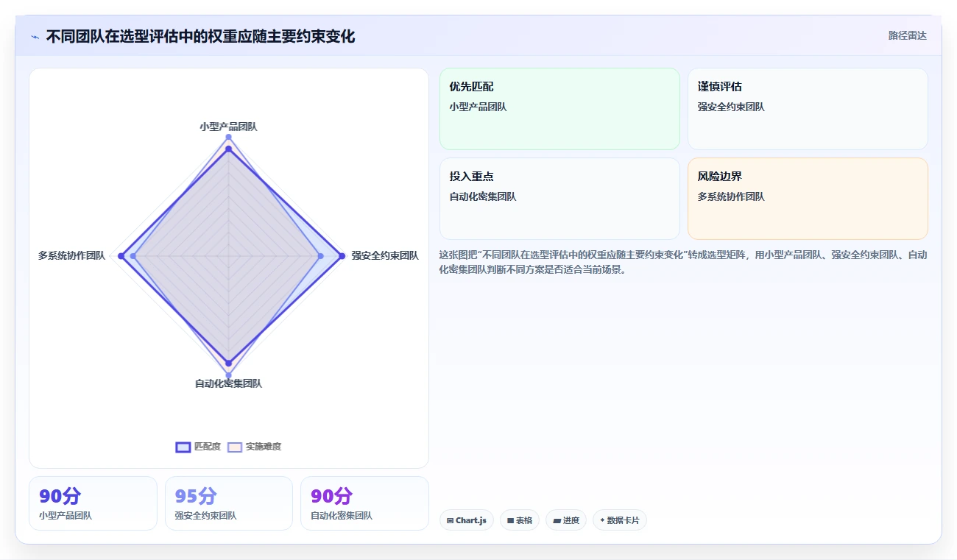Click the topmost radar point under 小型产品团队
Image resolution: width=957 pixels, height=560 pixels.
point(228,137)
